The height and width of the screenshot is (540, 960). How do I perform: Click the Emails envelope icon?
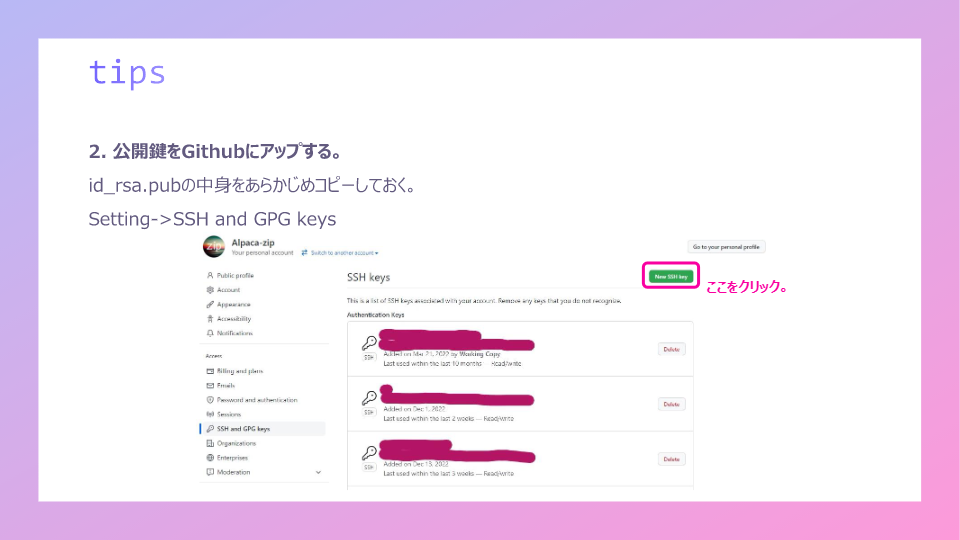tap(210, 386)
